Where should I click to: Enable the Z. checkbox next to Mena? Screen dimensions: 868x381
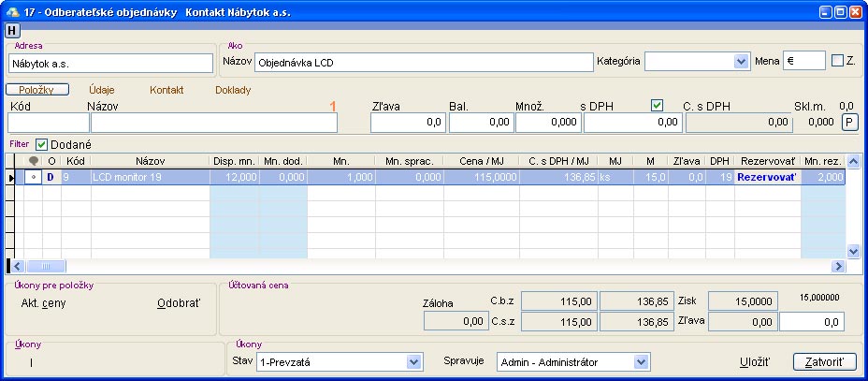pos(838,61)
